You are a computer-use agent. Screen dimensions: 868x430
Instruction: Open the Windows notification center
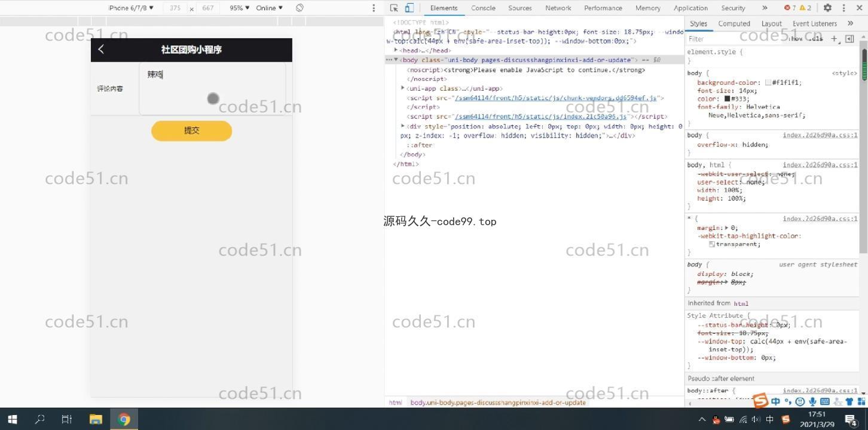click(851, 419)
